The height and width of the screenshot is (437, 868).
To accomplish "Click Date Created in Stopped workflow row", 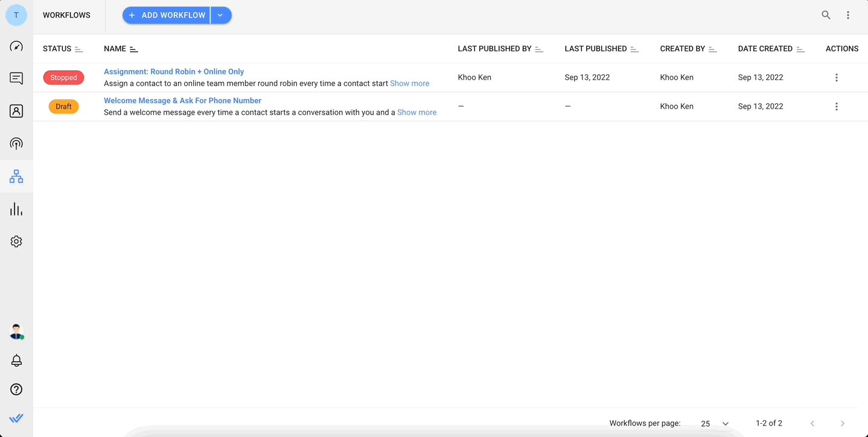I will pos(761,77).
